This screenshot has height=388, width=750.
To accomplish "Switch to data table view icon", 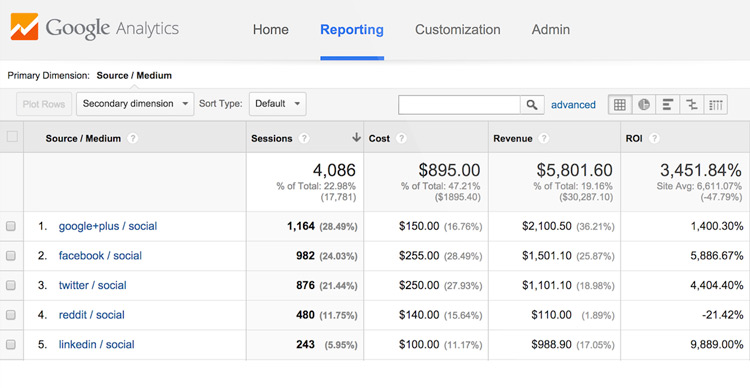I will click(620, 104).
